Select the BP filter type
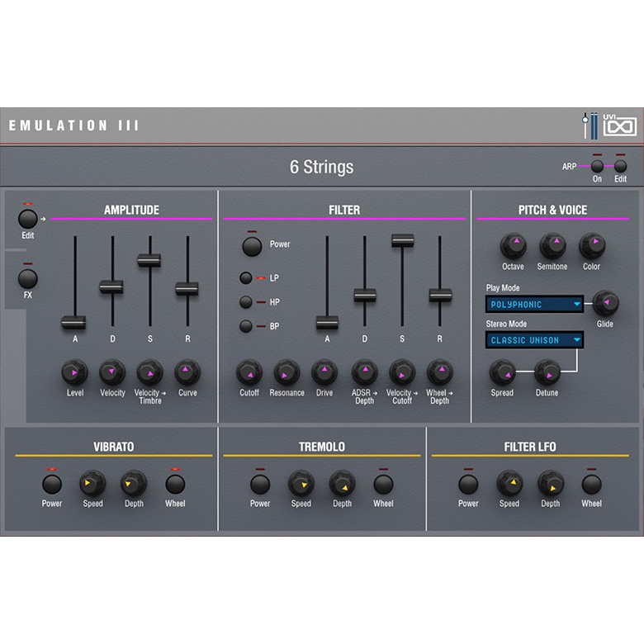 [x=245, y=326]
